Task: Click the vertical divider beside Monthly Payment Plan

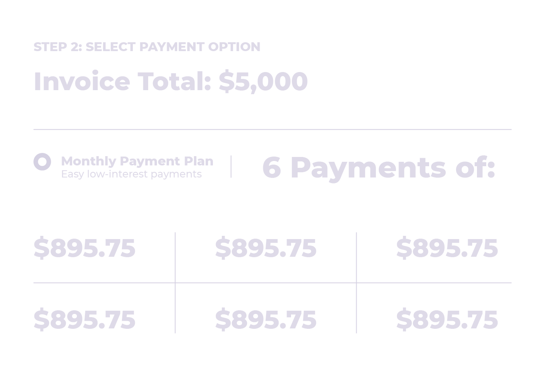Action: 231,167
